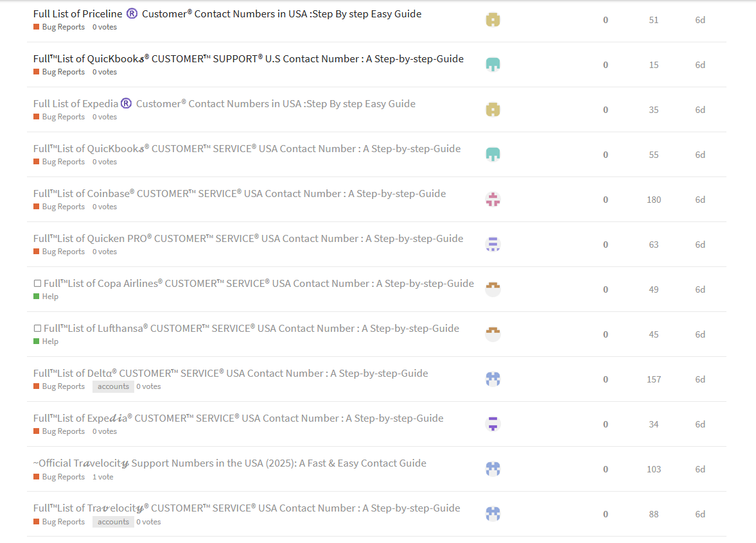Open poster avatar on the Coinbase topic row
The width and height of the screenshot is (756, 543).
click(x=493, y=200)
